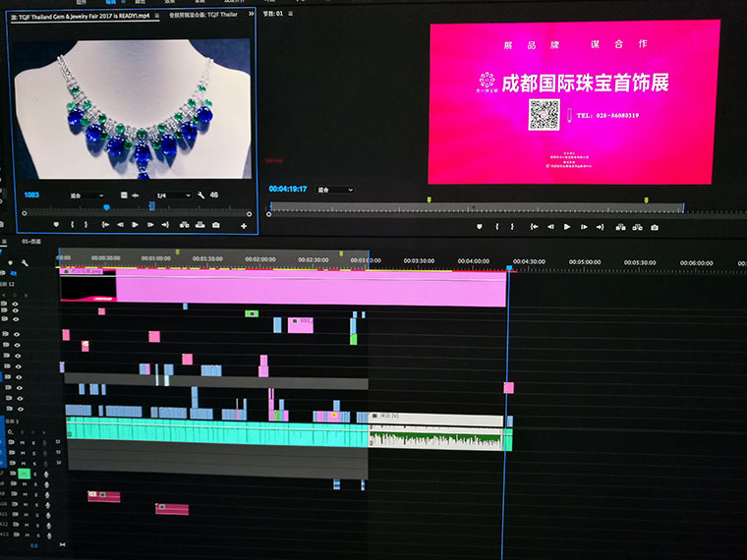Open Source monitor button editor plus icon
This screenshot has height=560, width=747.
(244, 226)
